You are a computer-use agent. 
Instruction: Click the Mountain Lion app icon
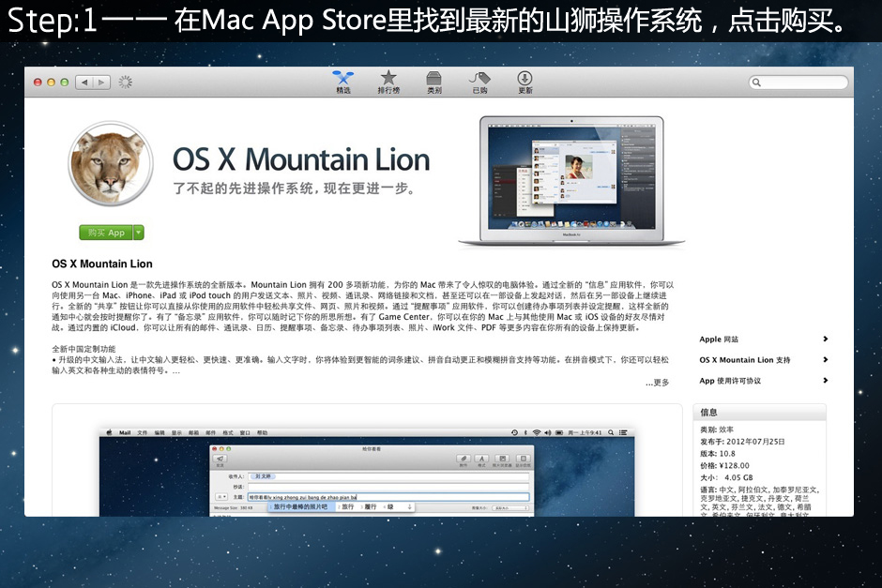pyautogui.click(x=111, y=163)
